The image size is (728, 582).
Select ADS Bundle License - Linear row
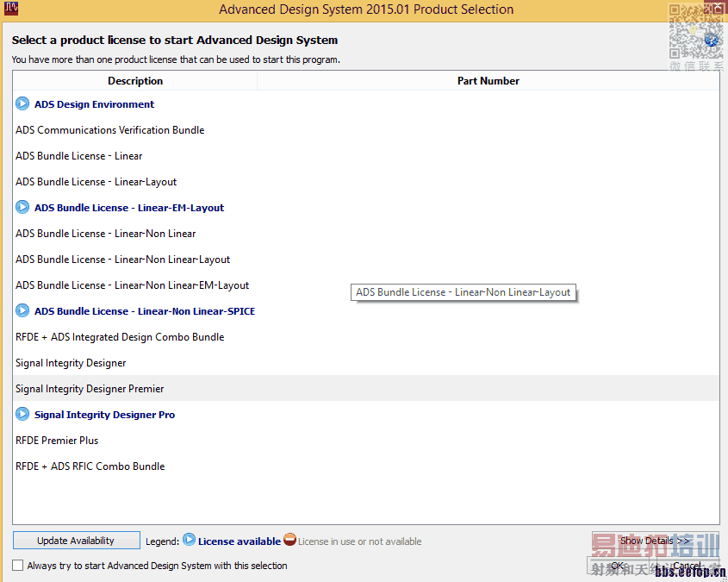tap(366, 156)
